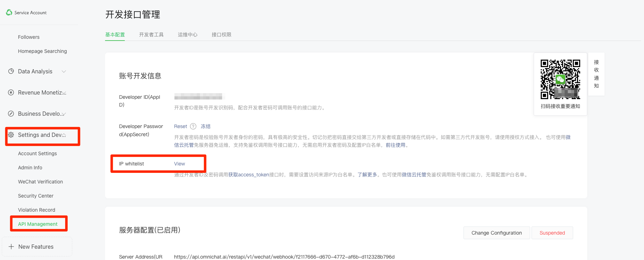644x260 pixels.
Task: Click the 冻结 freeze link
Action: click(206, 126)
